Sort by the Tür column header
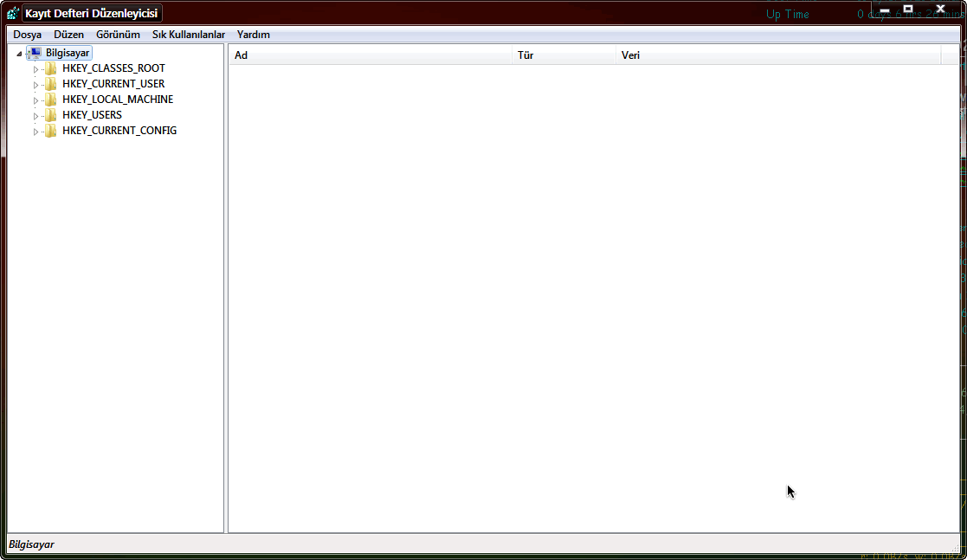967x560 pixels. tap(564, 55)
